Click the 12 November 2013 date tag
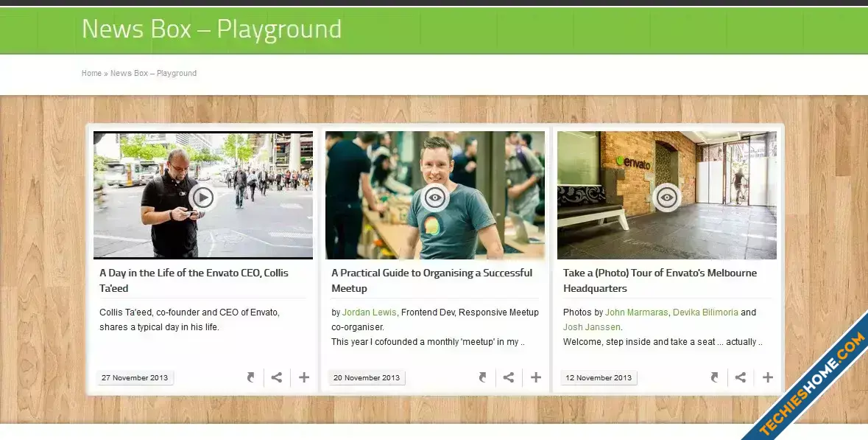This screenshot has width=868, height=440. [x=599, y=378]
